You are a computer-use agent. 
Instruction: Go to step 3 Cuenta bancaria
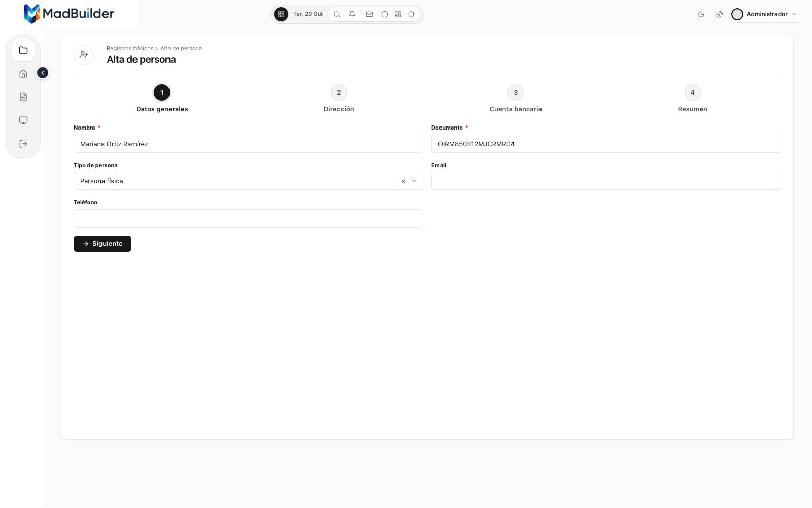[516, 99]
